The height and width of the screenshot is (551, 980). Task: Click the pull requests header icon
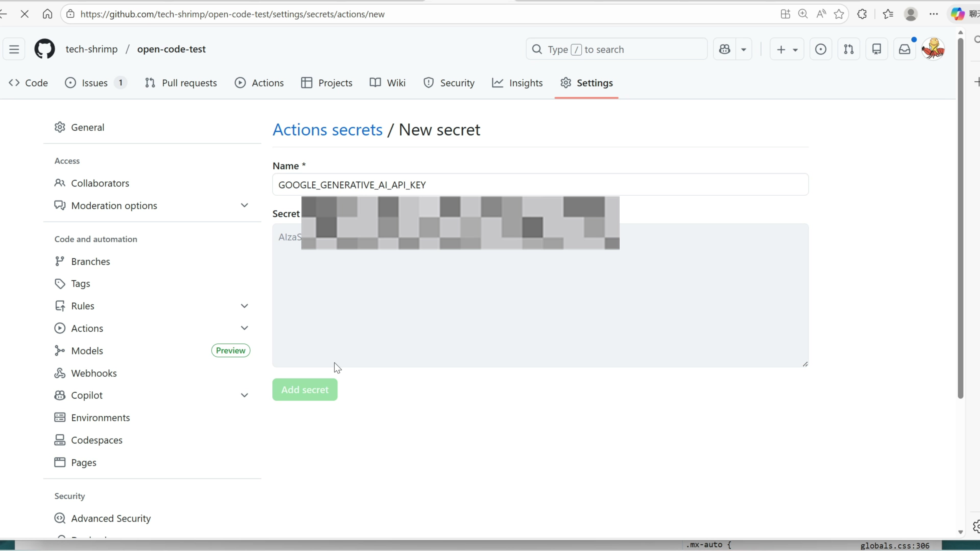848,49
